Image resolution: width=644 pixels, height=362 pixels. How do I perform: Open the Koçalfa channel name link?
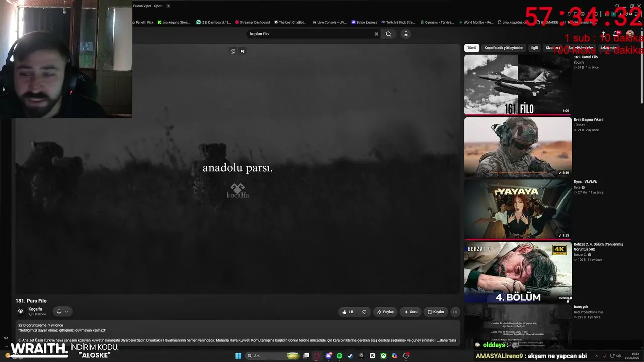tap(35, 309)
